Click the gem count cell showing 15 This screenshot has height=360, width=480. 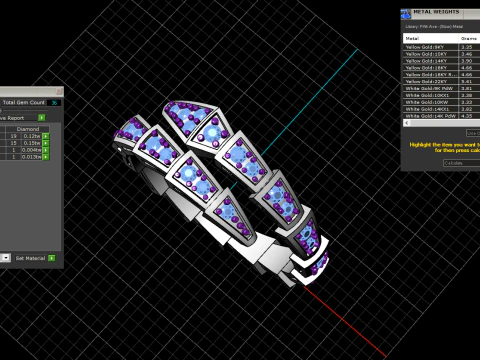tap(14, 143)
